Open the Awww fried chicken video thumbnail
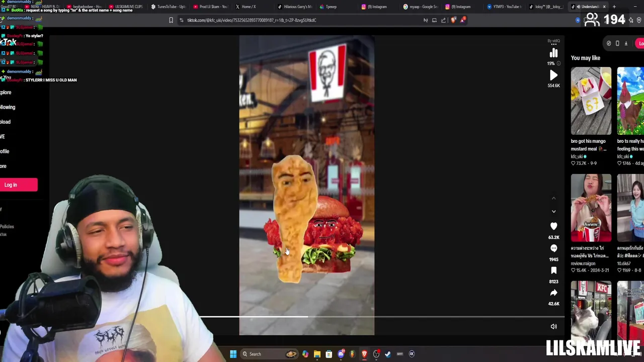Image resolution: width=644 pixels, height=362 pixels. click(x=591, y=208)
